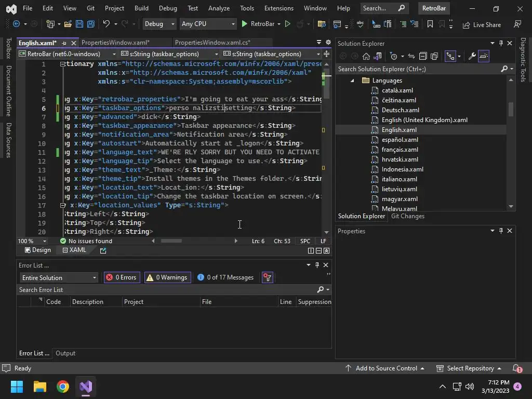Open the Select Repository menu
532x399 pixels.
(x=469, y=368)
